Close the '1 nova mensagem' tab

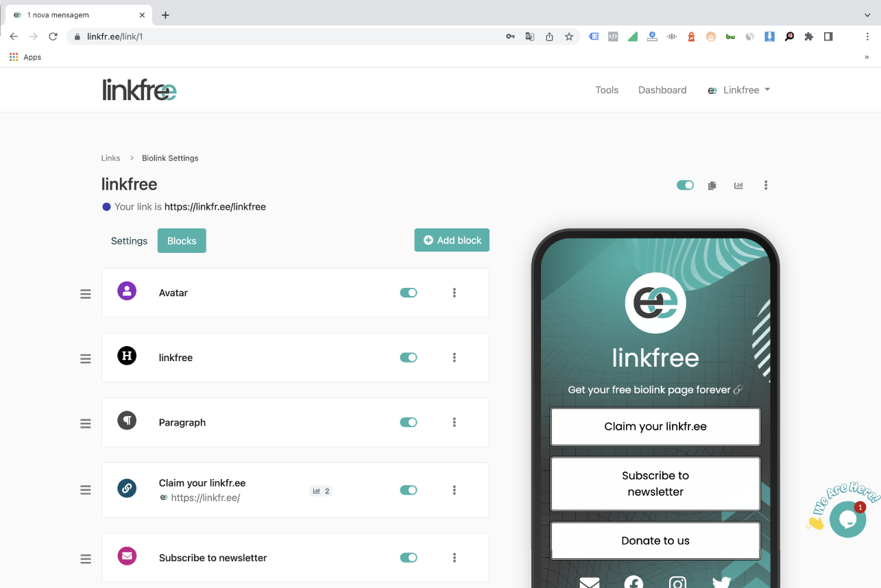[142, 15]
